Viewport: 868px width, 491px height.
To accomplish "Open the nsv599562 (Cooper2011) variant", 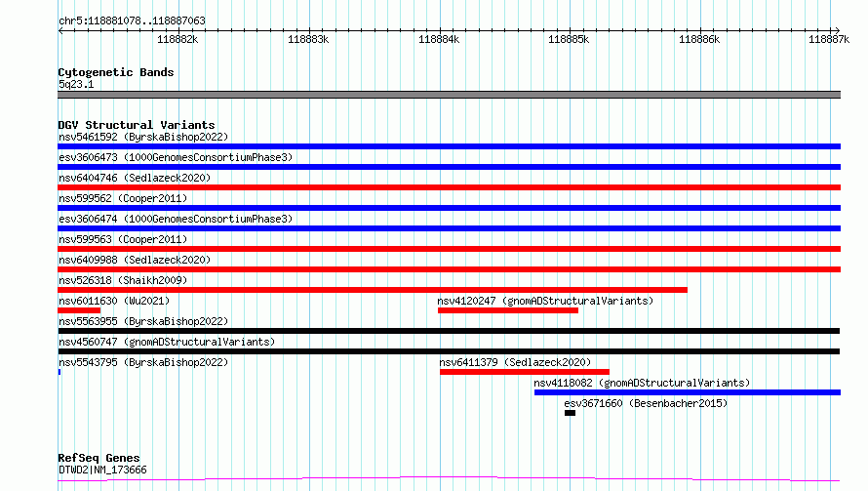I will [x=123, y=198].
